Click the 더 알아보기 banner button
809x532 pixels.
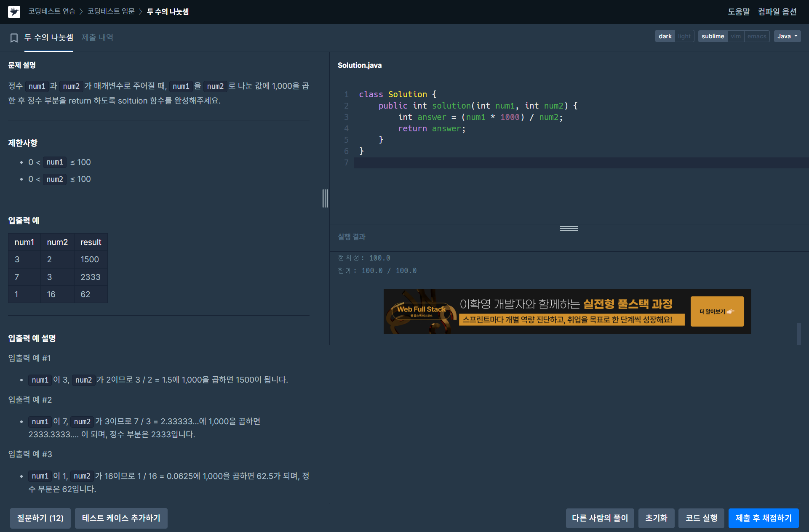(x=717, y=311)
